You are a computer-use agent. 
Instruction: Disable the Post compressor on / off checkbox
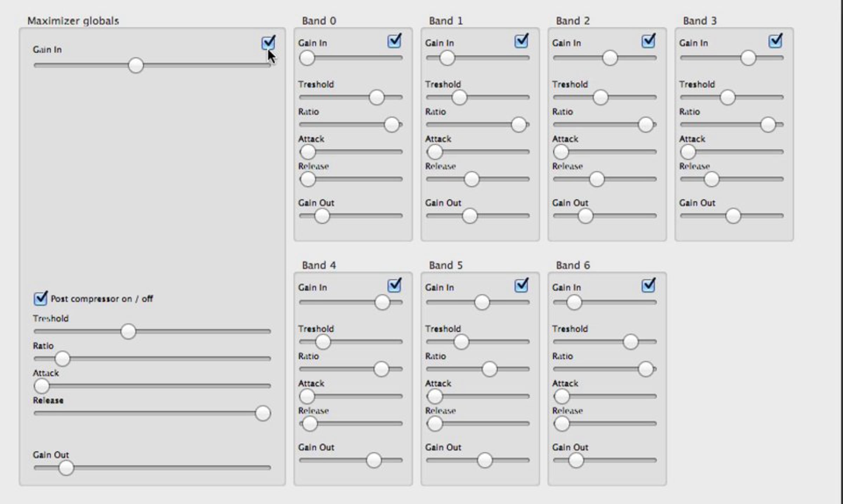(x=40, y=299)
